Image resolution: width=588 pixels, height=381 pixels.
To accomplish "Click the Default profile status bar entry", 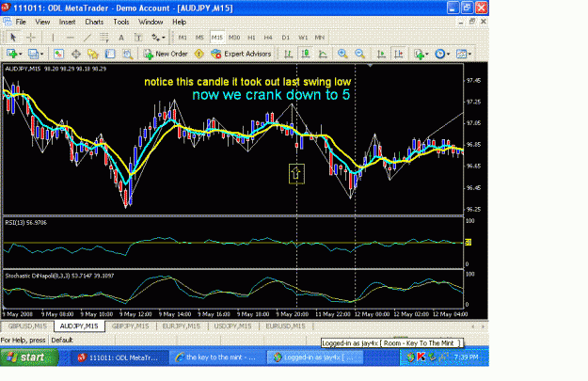I will pos(62,341).
